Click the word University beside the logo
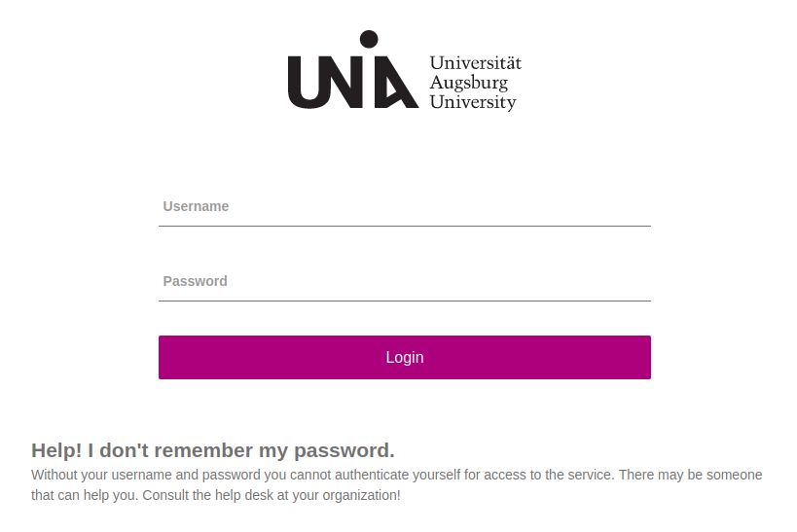The image size is (797, 532). tap(473, 102)
